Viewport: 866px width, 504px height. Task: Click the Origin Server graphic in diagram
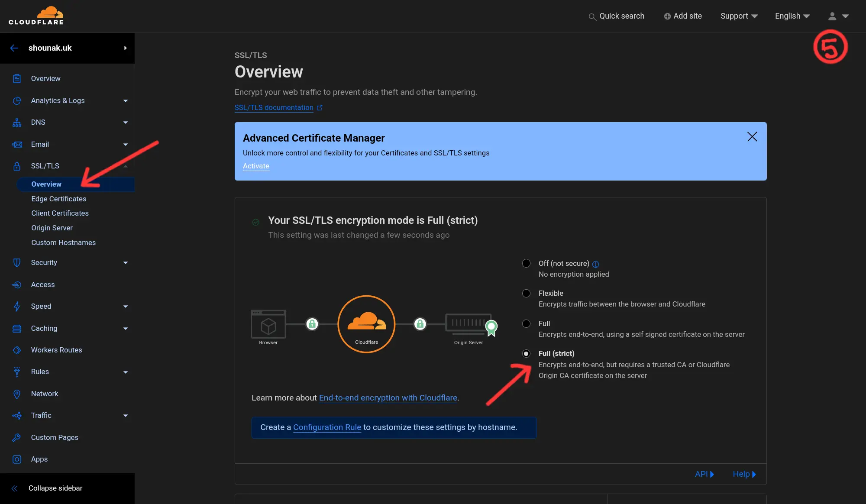point(471,324)
